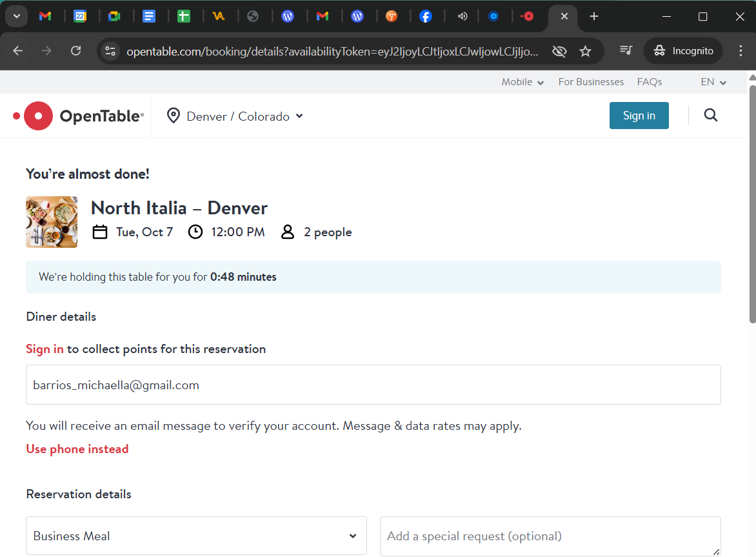Expand the Denver / Colorado location dropdown
The image size is (756, 557).
coord(235,116)
